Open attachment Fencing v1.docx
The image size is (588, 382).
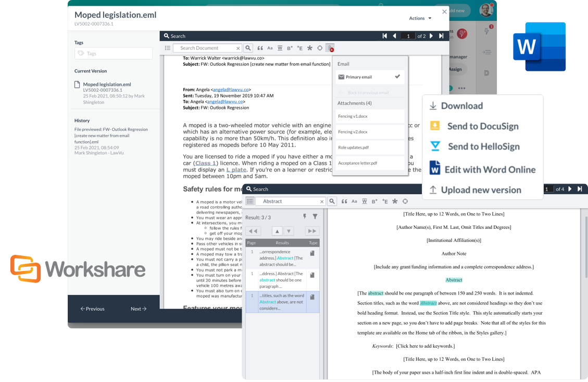click(x=369, y=116)
